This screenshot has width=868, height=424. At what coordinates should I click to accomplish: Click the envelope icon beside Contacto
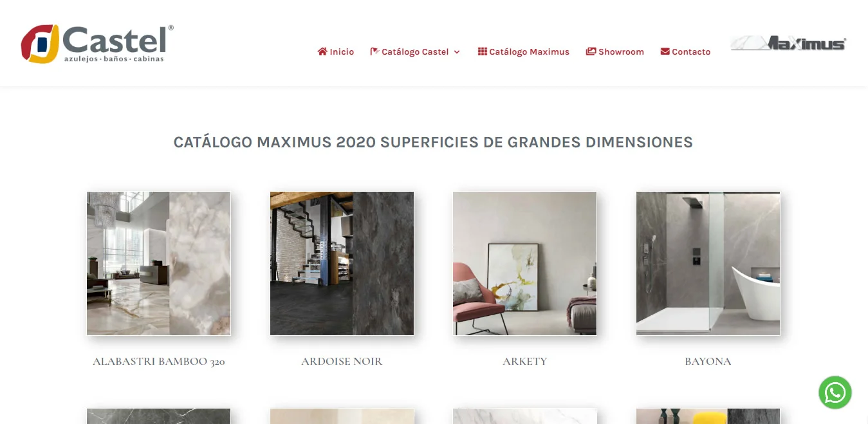click(665, 51)
